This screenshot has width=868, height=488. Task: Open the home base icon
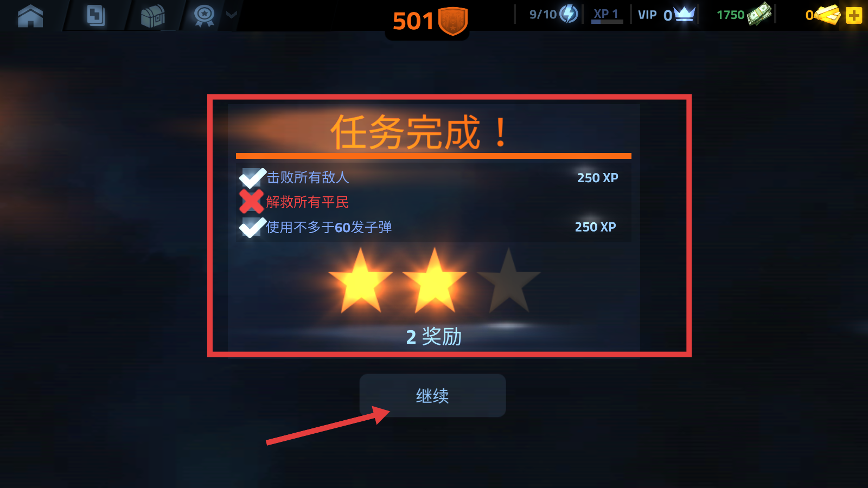30,16
